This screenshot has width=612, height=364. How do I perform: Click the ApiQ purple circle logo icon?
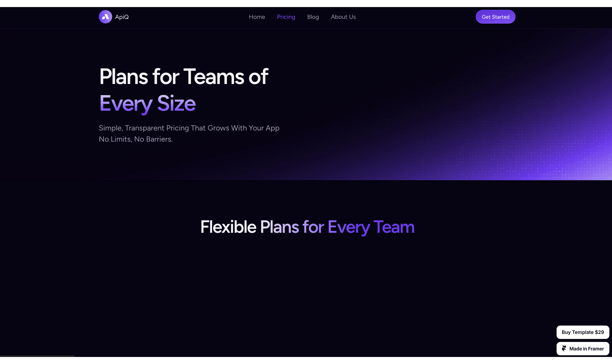(105, 17)
